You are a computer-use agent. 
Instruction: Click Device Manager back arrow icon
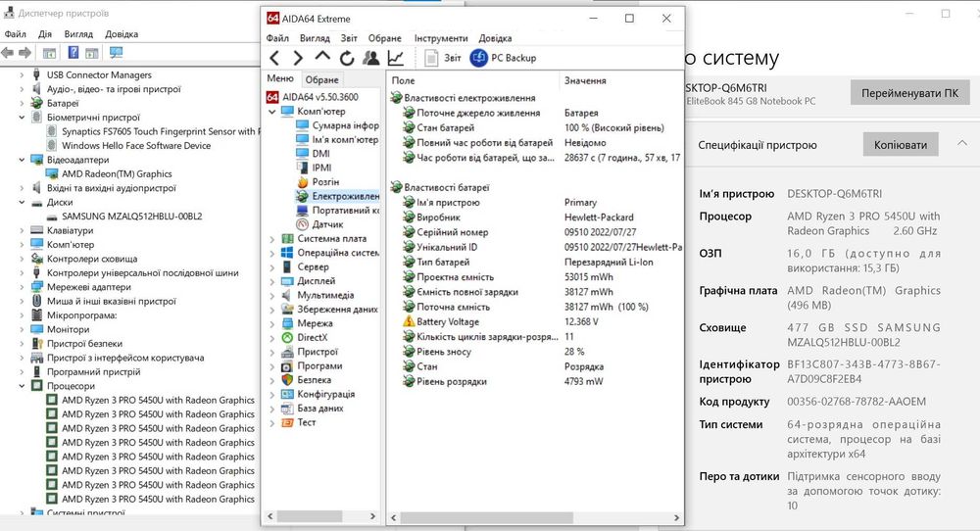(x=8, y=53)
